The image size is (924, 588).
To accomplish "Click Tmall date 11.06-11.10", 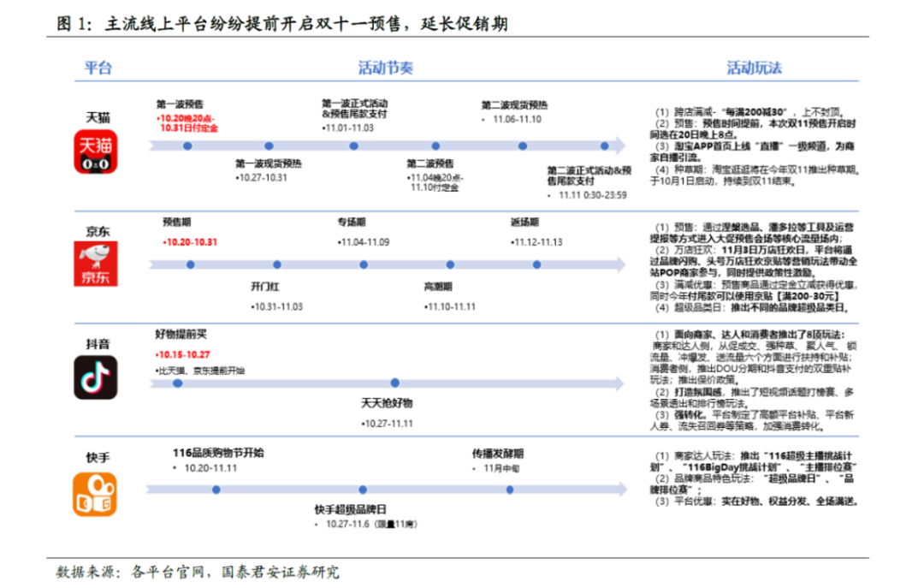I will coord(517,119).
